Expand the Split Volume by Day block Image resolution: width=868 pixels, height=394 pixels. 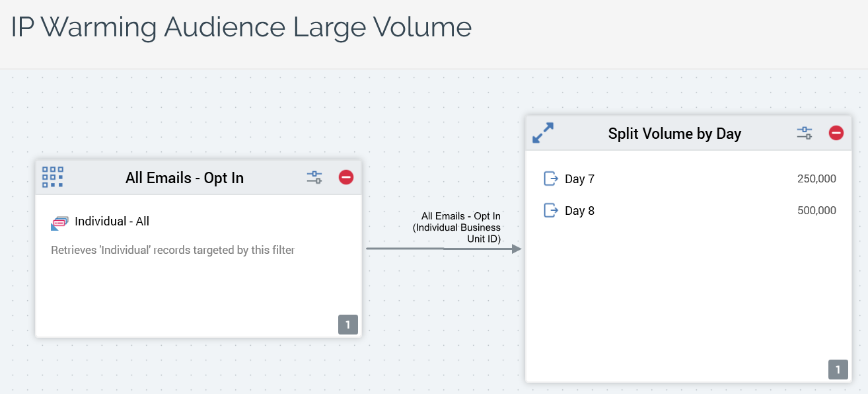(543, 133)
